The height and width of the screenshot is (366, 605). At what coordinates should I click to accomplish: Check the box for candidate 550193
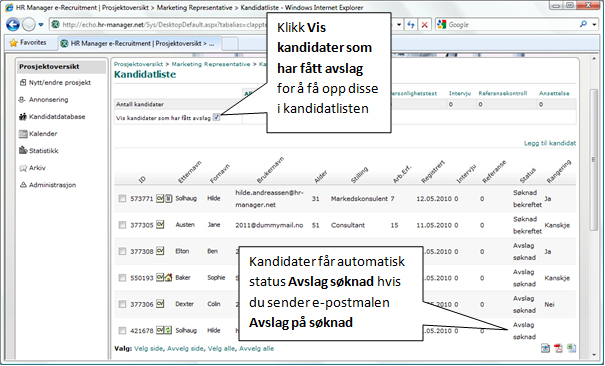122,277
